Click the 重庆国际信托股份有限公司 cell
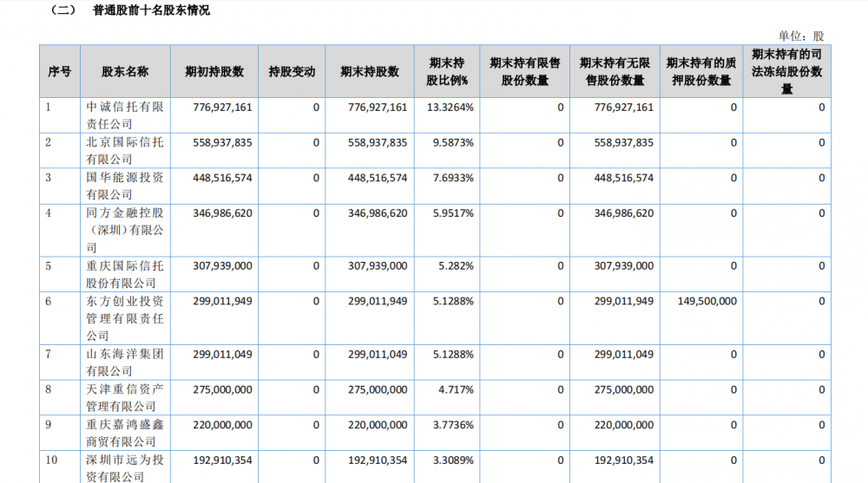Viewport: 868px width, 483px height. [125, 274]
